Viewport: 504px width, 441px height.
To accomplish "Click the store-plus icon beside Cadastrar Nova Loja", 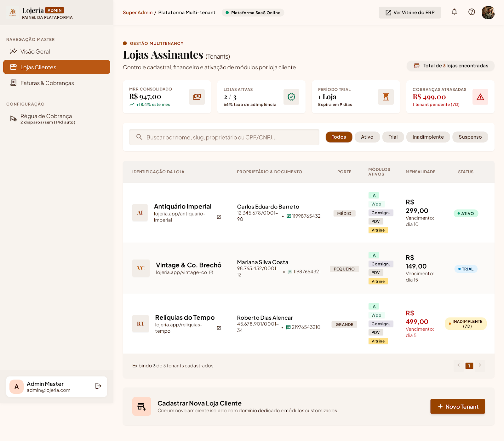I will [x=142, y=406].
